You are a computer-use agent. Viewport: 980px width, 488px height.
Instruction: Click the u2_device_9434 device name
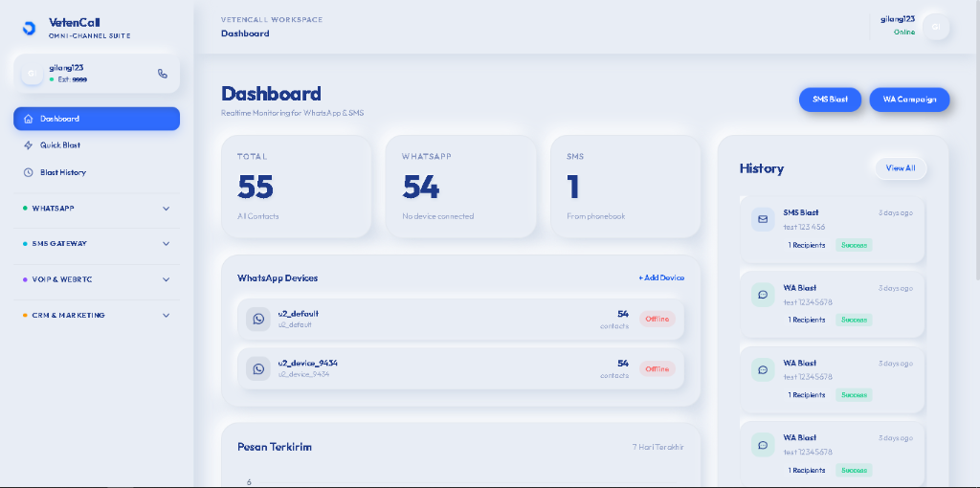[308, 364]
